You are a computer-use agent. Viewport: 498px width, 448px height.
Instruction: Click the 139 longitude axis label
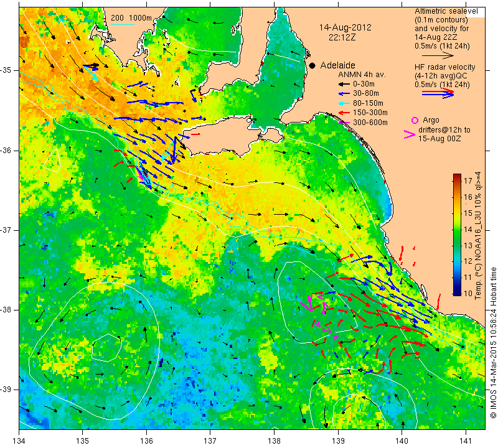(338, 441)
